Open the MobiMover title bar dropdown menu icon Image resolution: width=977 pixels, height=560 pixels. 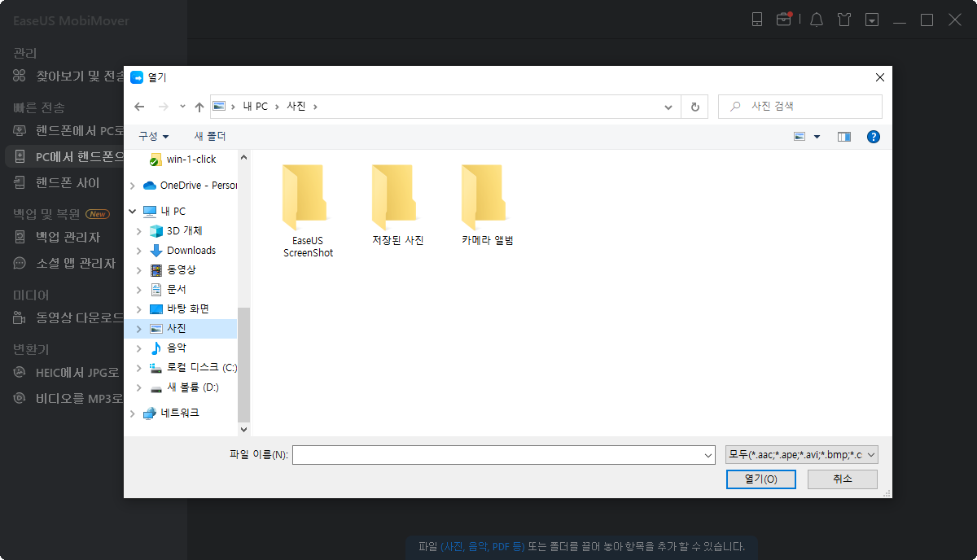click(872, 20)
